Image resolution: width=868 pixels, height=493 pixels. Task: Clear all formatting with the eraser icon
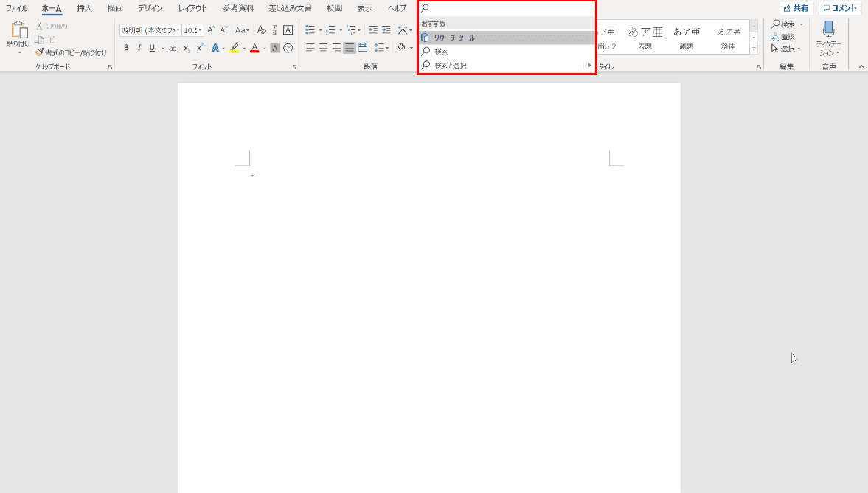pyautogui.click(x=261, y=30)
